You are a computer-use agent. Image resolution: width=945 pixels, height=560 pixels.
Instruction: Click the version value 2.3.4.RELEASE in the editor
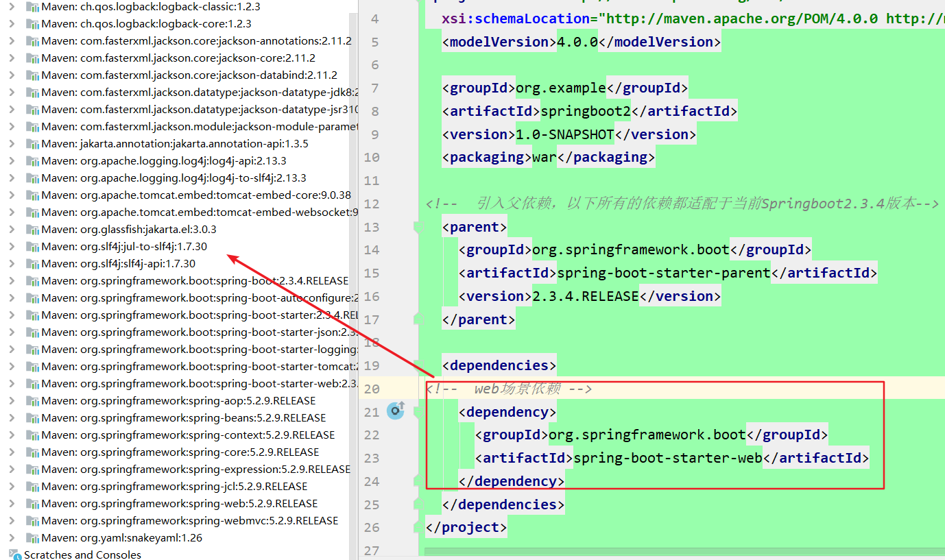[x=585, y=296]
